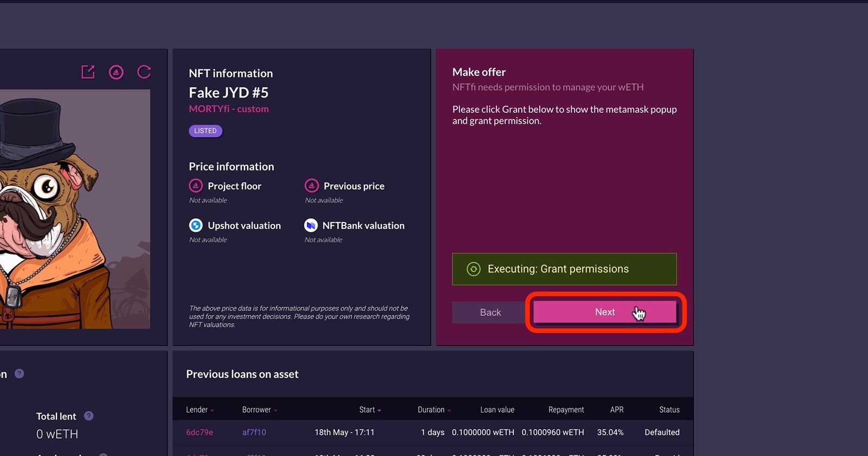Viewport: 868px width, 456px height.
Task: Open borrower af7f10 address link
Action: (x=254, y=432)
